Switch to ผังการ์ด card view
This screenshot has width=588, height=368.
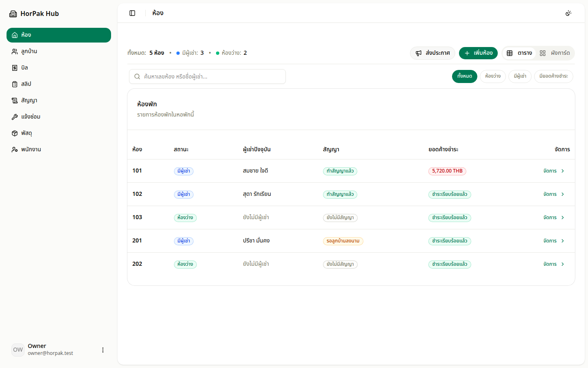click(x=555, y=53)
